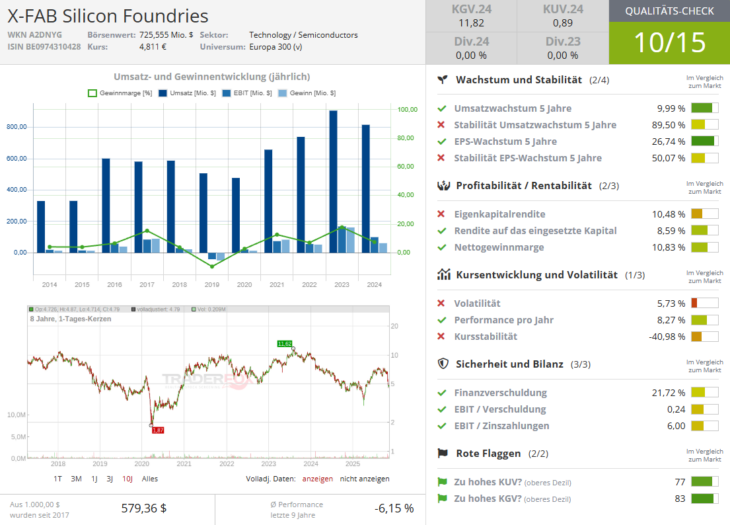This screenshot has height=525, width=730.
Task: Click the green checkmark beside Umsatzwachstum 5 Jahre
Action: click(x=441, y=108)
